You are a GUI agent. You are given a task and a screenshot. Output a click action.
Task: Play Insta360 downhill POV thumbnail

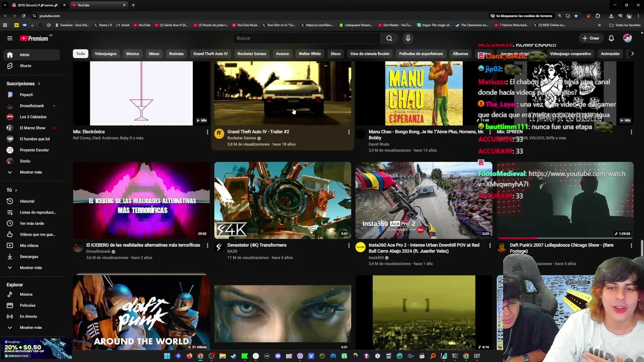[424, 200]
